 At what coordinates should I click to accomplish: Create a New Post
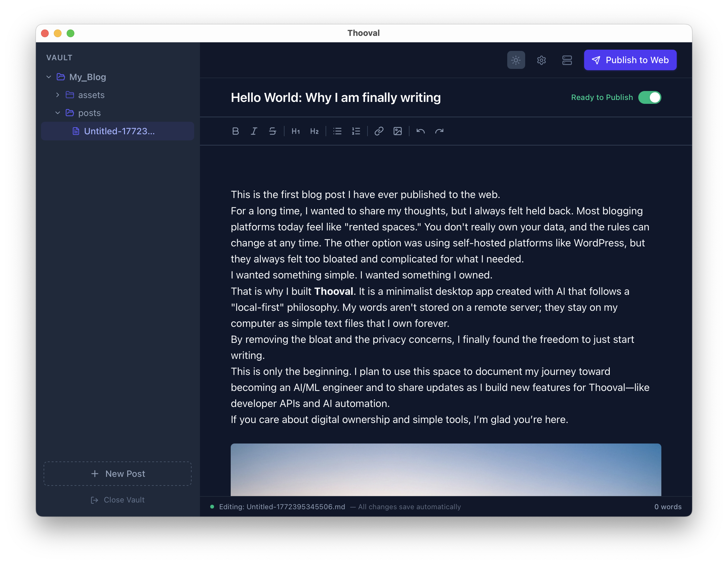tap(118, 473)
